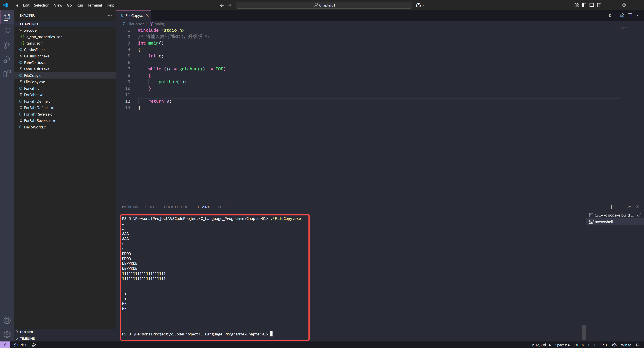The height and width of the screenshot is (348, 644).
Task: Expand the OUTLINE section
Action: click(26, 332)
